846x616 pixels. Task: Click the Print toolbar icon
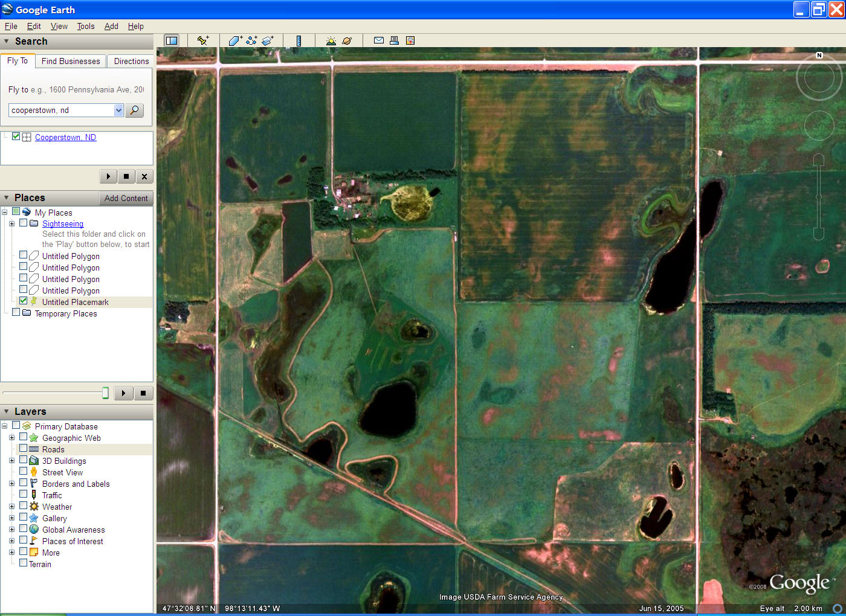click(394, 40)
